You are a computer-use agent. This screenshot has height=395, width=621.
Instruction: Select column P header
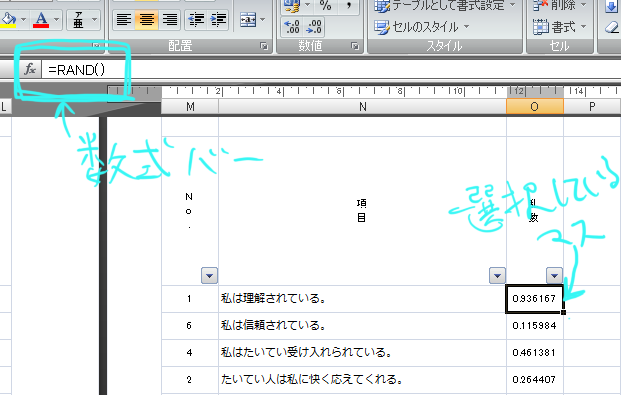click(x=592, y=107)
